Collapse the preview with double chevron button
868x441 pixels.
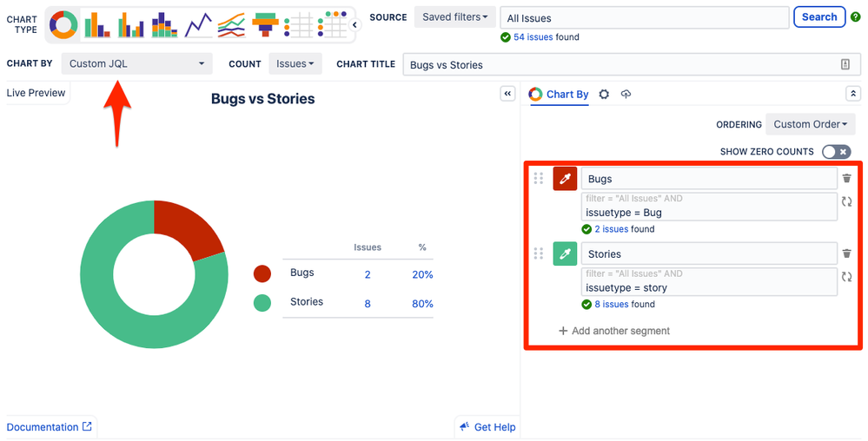coord(507,94)
